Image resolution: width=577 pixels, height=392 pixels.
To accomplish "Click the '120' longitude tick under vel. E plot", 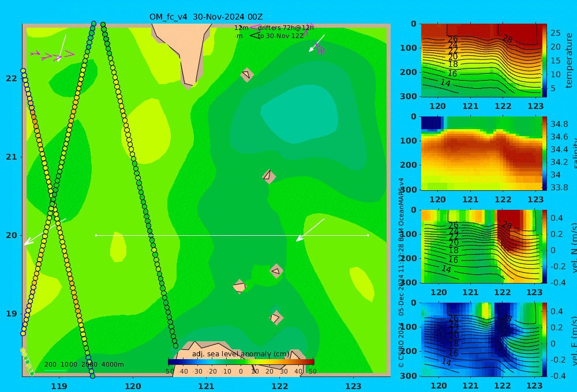I will tap(439, 386).
